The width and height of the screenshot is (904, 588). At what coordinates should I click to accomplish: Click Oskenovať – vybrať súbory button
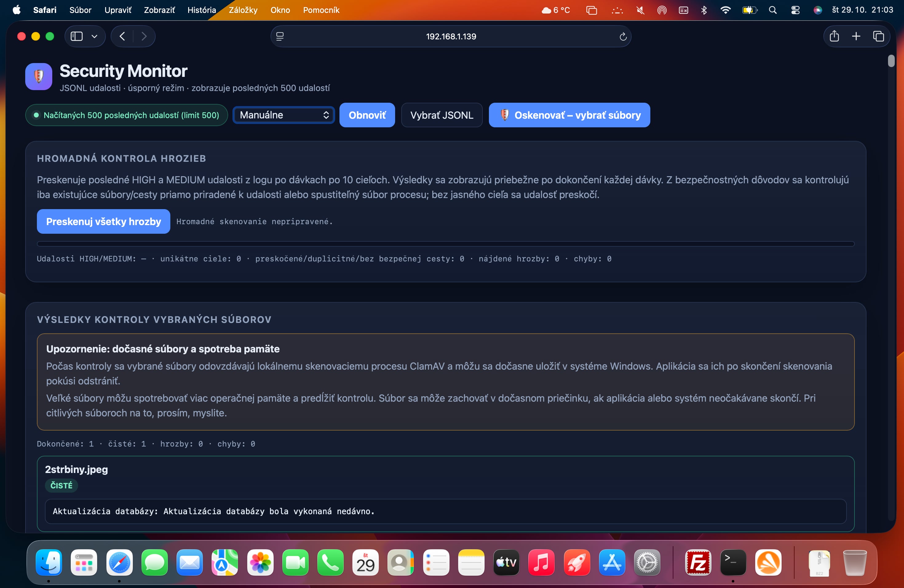[x=569, y=115]
